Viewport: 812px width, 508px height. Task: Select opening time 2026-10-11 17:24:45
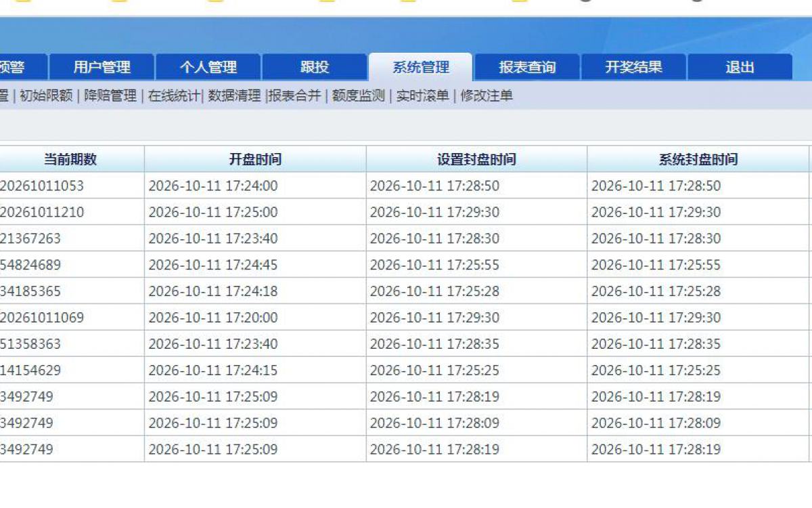tap(213, 265)
